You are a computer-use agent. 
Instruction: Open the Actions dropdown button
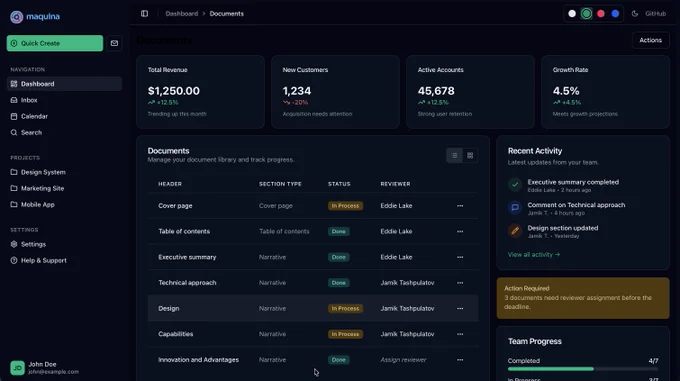pyautogui.click(x=651, y=40)
